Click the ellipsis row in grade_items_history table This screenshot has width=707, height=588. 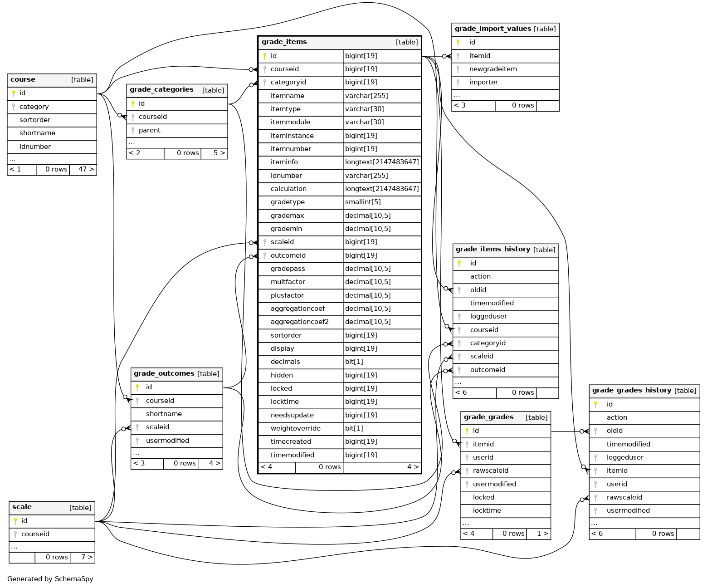pos(506,382)
